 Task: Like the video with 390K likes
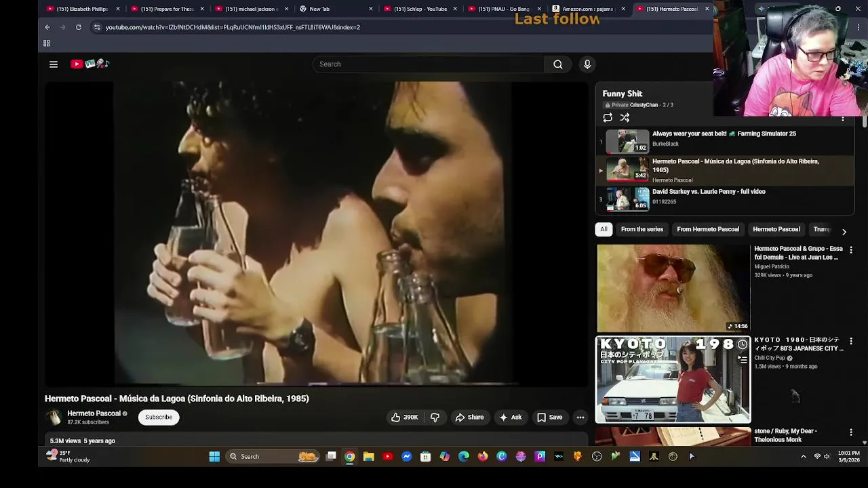404,418
